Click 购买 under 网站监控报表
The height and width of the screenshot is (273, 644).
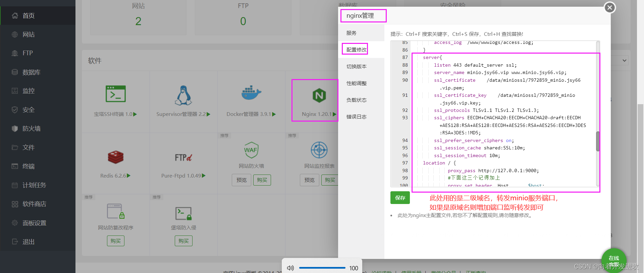(x=330, y=180)
